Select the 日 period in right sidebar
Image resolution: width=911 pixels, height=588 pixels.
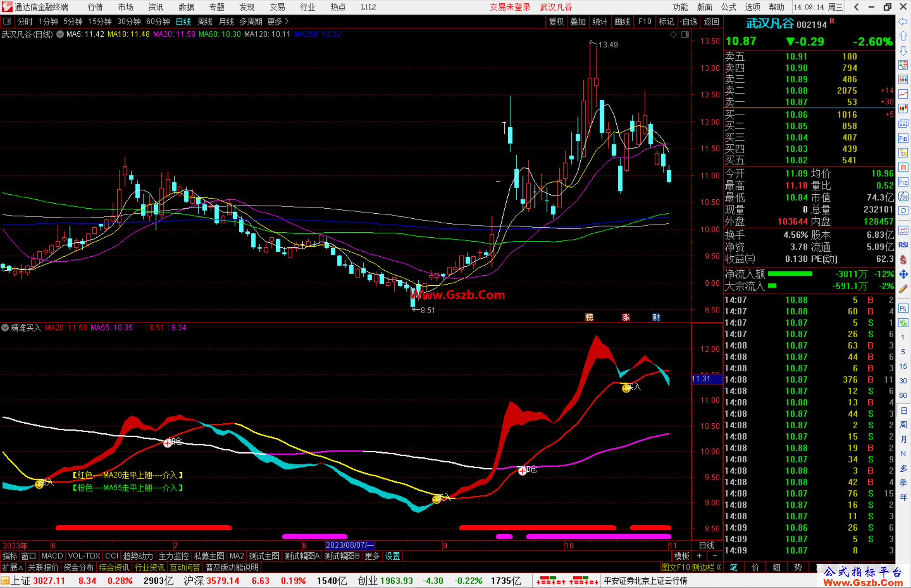click(x=903, y=411)
